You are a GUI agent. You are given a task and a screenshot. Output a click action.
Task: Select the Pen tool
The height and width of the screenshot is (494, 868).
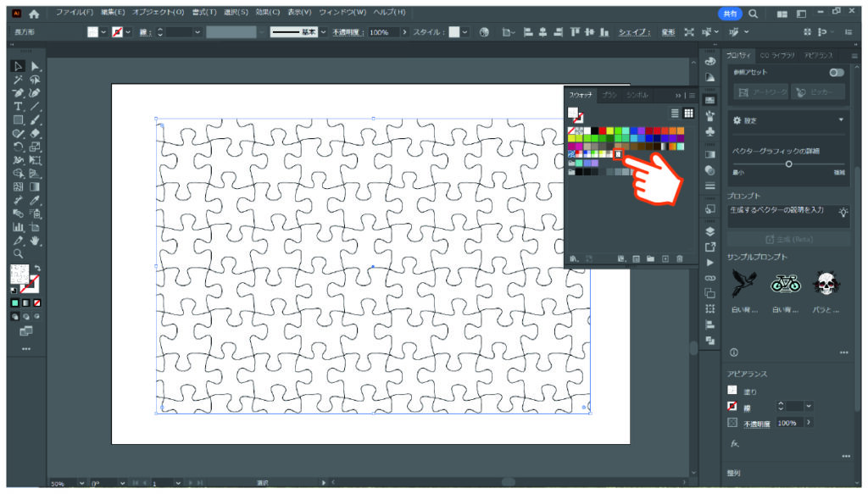[18, 93]
